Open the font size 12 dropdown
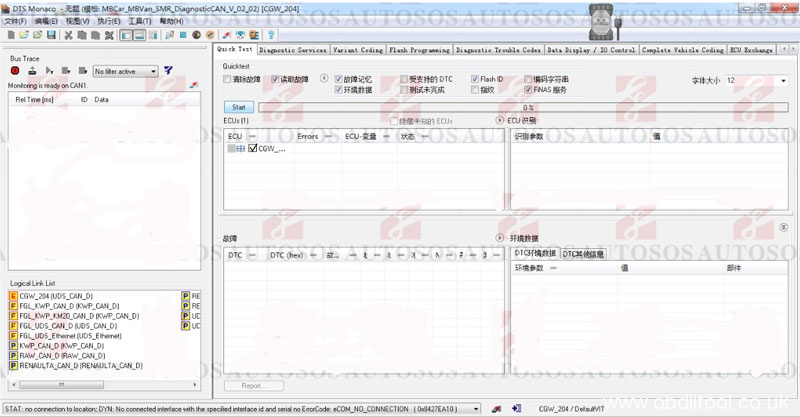This screenshot has width=800, height=417. (x=784, y=81)
